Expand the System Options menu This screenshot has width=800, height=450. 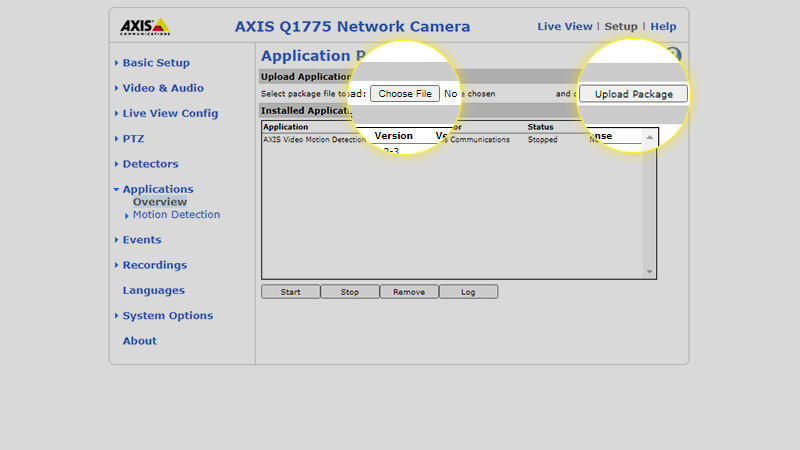click(x=167, y=316)
